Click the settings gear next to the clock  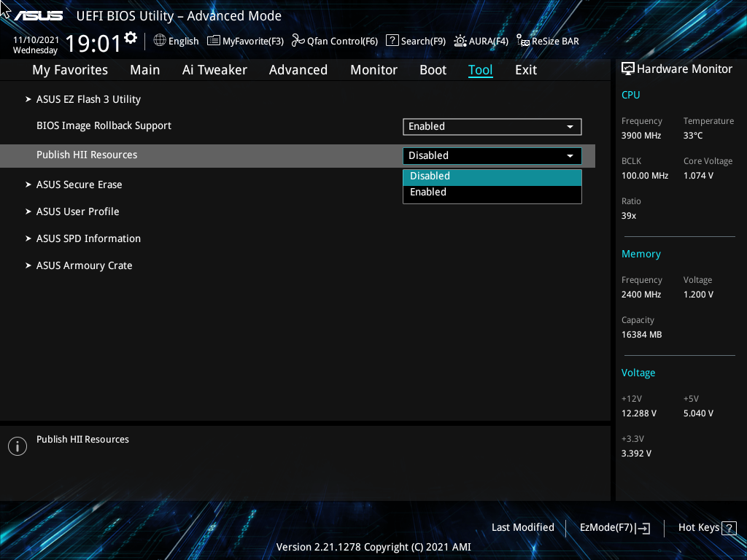(131, 38)
